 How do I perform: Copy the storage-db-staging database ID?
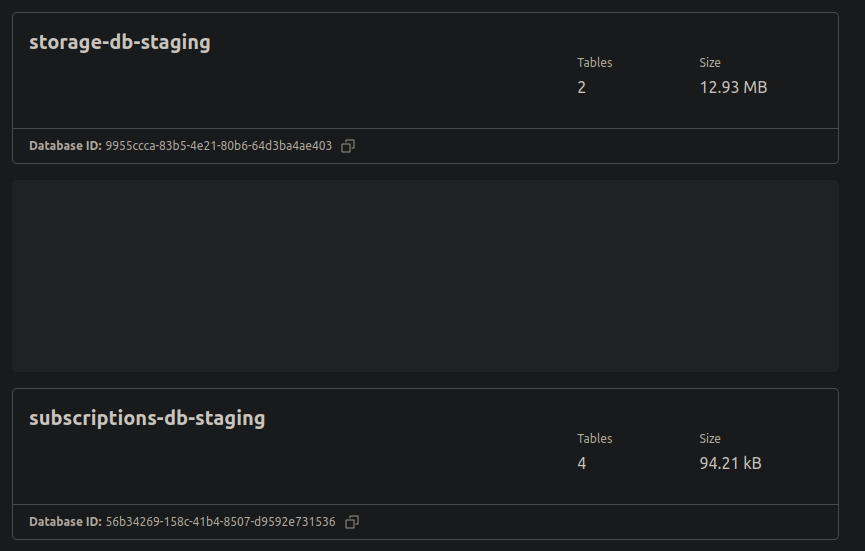(x=348, y=146)
